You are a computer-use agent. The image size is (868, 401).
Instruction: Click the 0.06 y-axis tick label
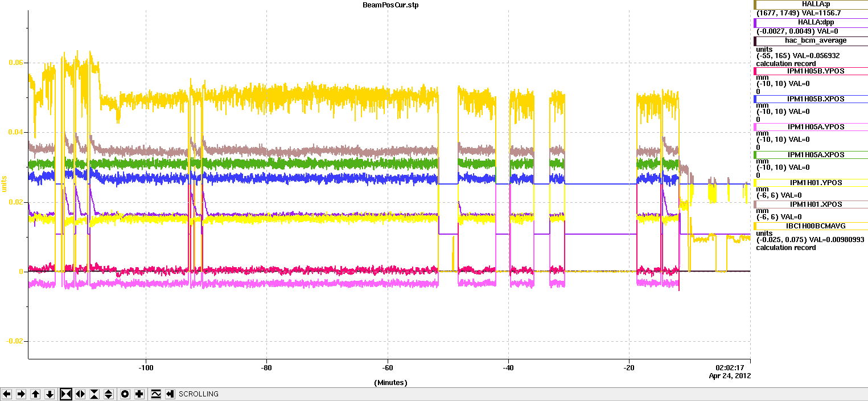click(x=15, y=63)
